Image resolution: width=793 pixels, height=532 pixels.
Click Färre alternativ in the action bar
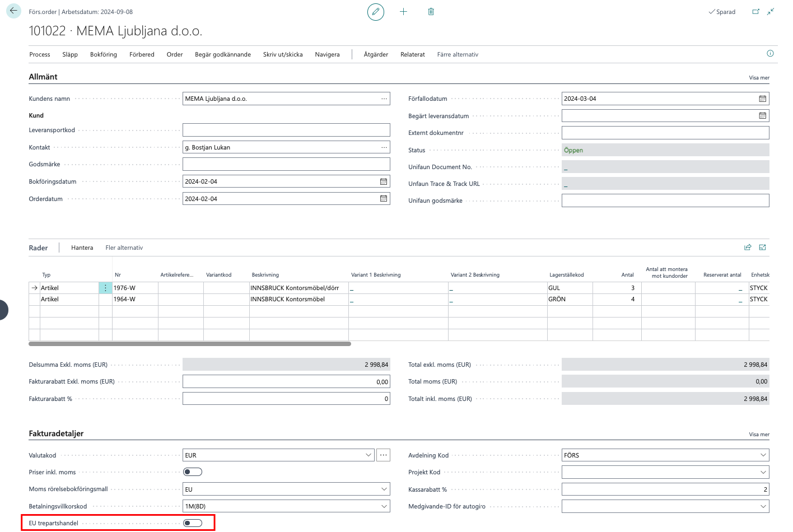(458, 54)
